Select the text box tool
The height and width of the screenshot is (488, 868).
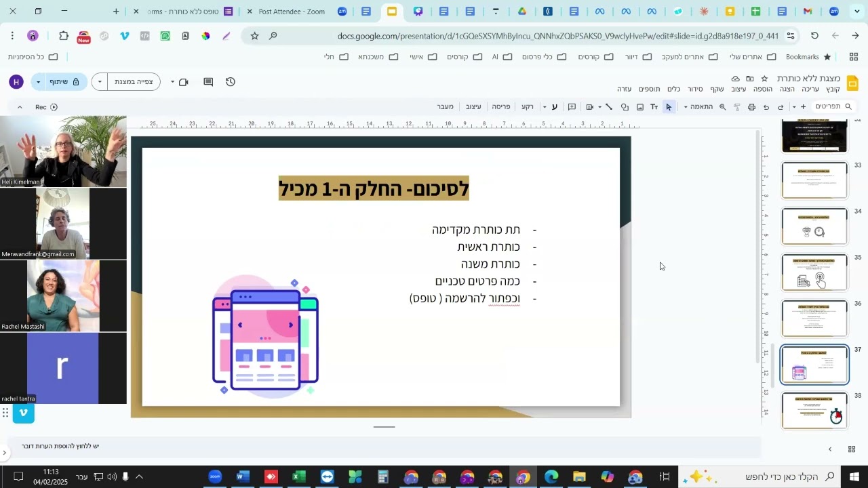(654, 107)
